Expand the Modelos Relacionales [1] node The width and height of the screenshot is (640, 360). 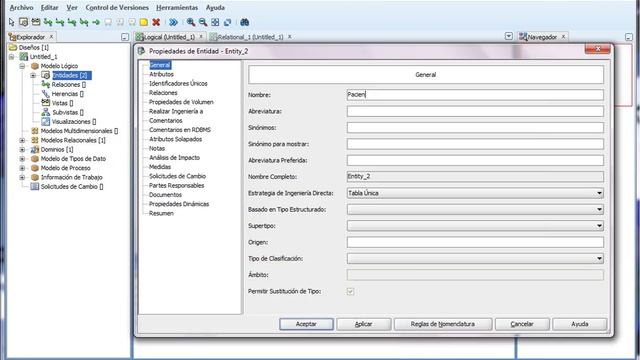point(22,140)
